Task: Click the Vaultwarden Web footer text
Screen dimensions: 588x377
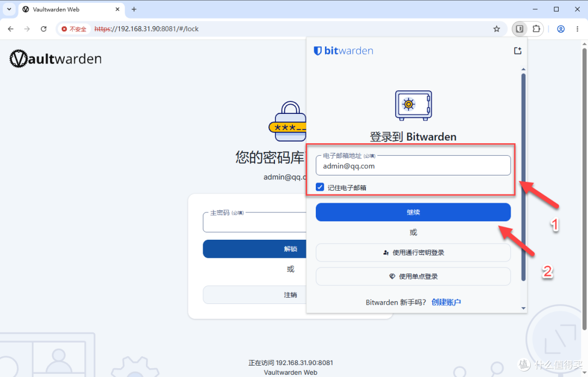Action: 291,373
